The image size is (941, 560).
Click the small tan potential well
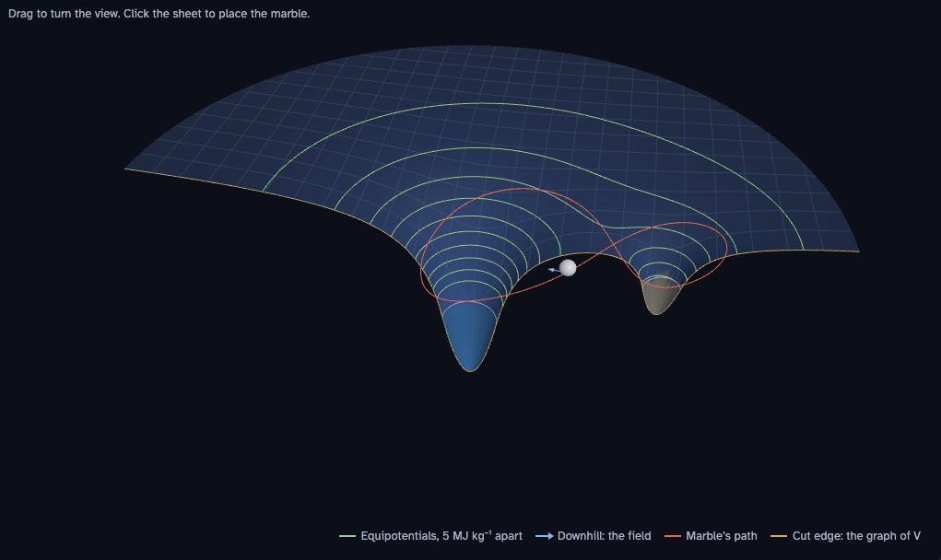coord(660,296)
